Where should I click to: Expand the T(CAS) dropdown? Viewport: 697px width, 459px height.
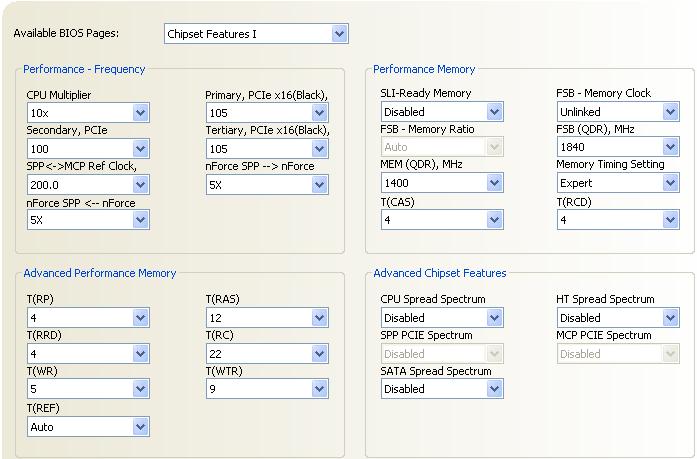(x=442, y=220)
